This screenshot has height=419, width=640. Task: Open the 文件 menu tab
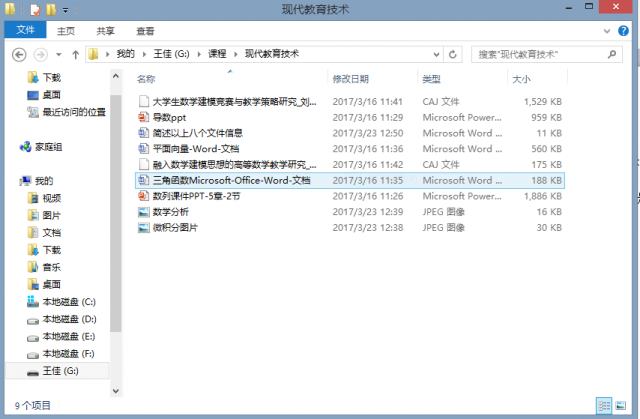point(26,30)
